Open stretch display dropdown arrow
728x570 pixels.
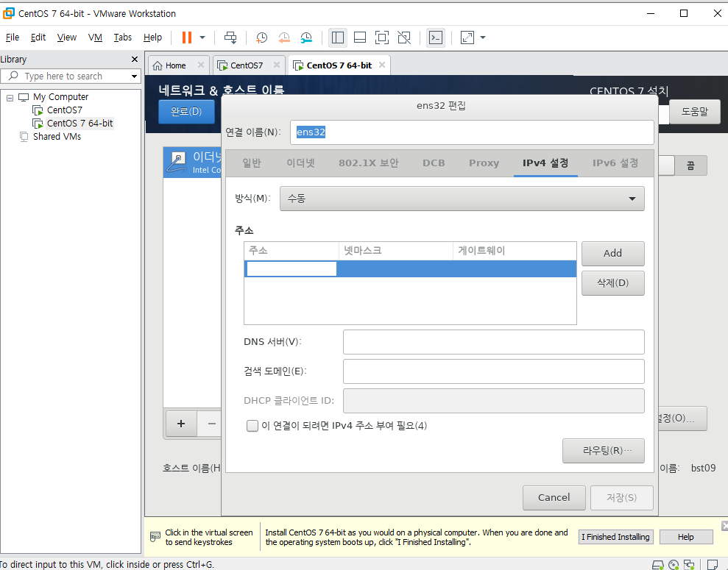[483, 38]
